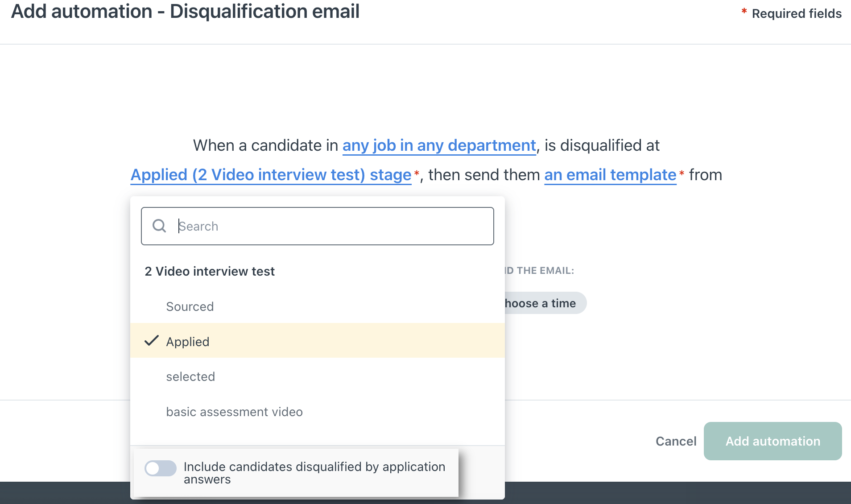The image size is (851, 504).
Task: Click the search magnifier icon
Action: (159, 226)
